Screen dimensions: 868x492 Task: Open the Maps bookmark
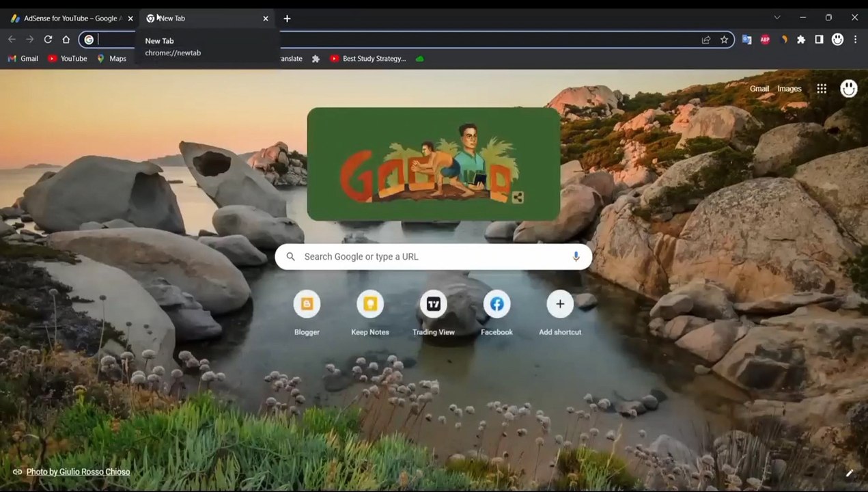pyautogui.click(x=111, y=59)
